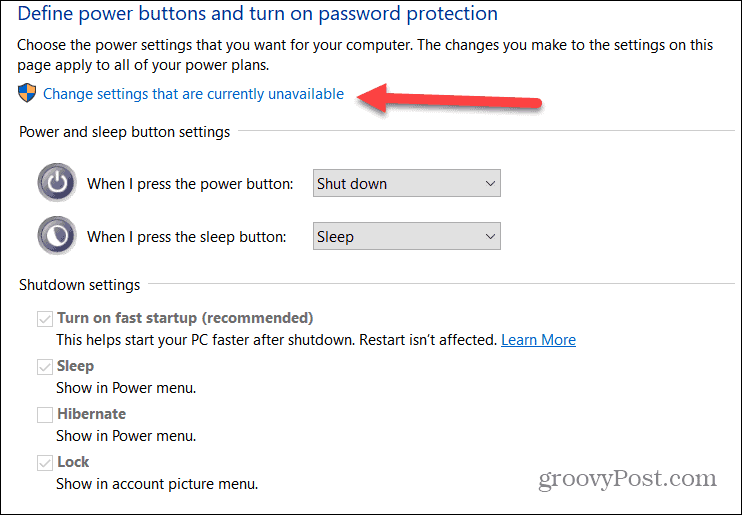742x515 pixels.
Task: Open the power button action dropdown
Action: pyautogui.click(x=406, y=184)
